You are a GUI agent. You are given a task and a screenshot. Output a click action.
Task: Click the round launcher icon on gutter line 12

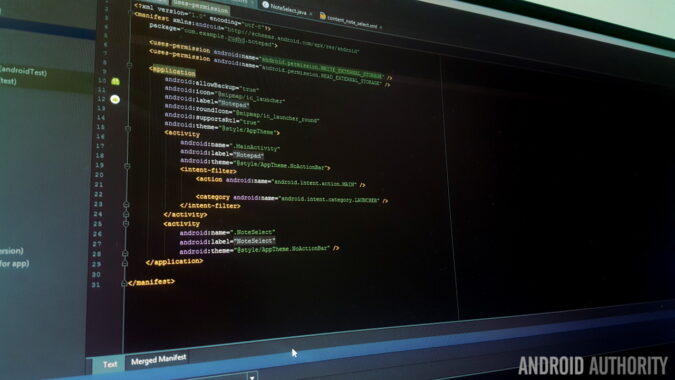(x=115, y=99)
